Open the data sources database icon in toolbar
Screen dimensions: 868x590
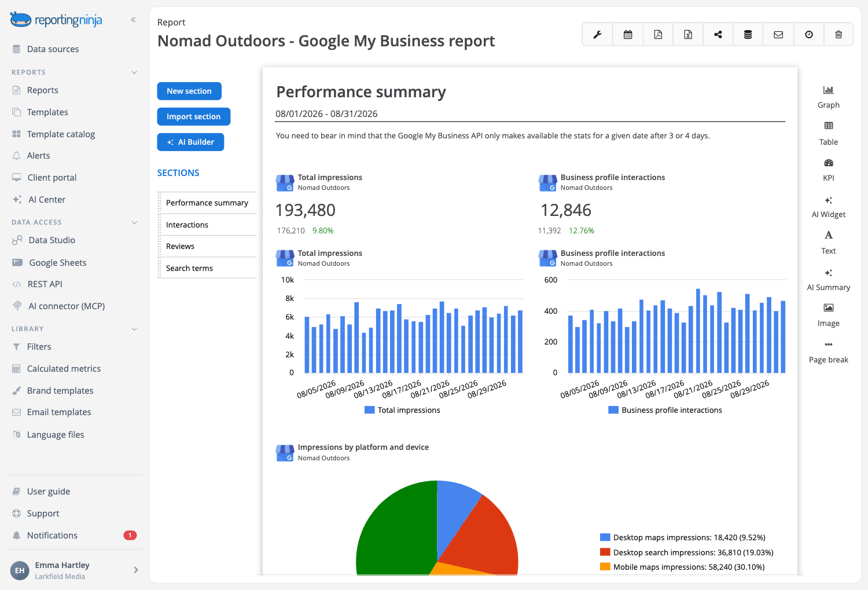(748, 35)
